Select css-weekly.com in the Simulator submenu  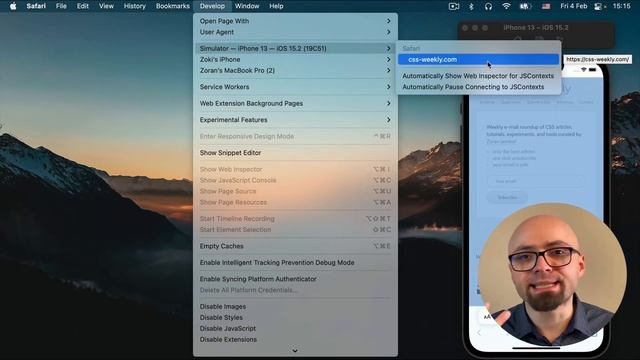point(478,59)
